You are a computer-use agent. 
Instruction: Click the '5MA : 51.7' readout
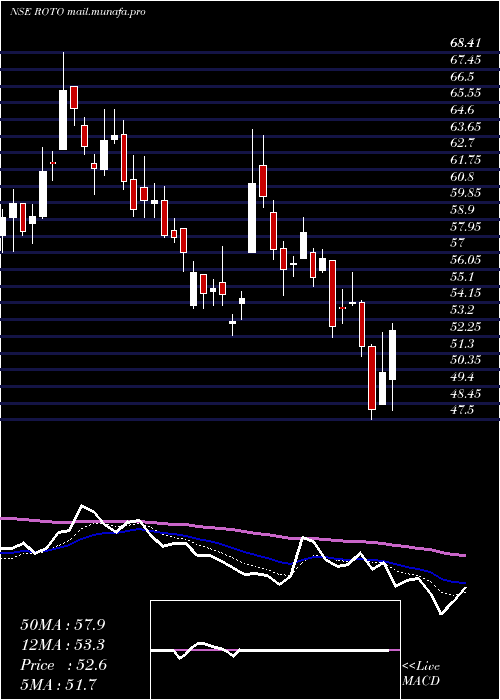pos(58,684)
